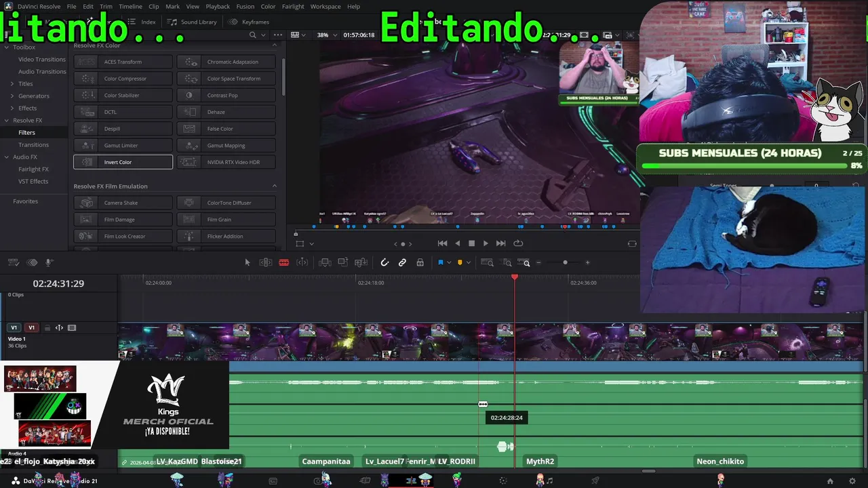Open the Sound Library panel

tap(193, 22)
